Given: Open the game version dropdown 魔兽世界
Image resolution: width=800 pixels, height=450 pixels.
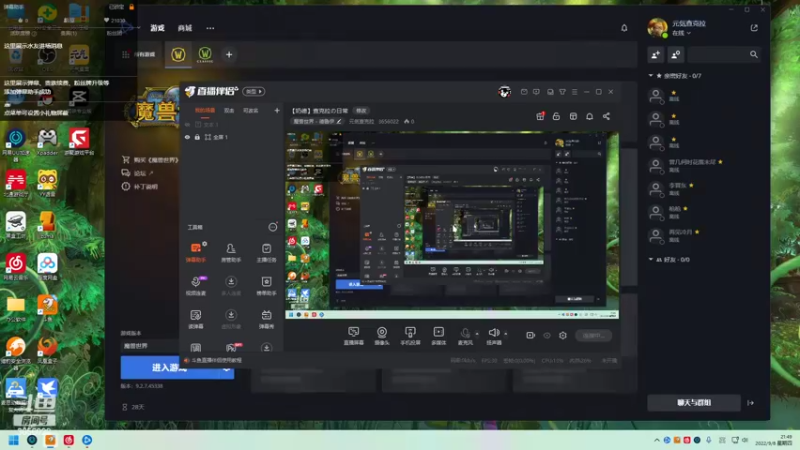Looking at the screenshot, I should (150, 346).
